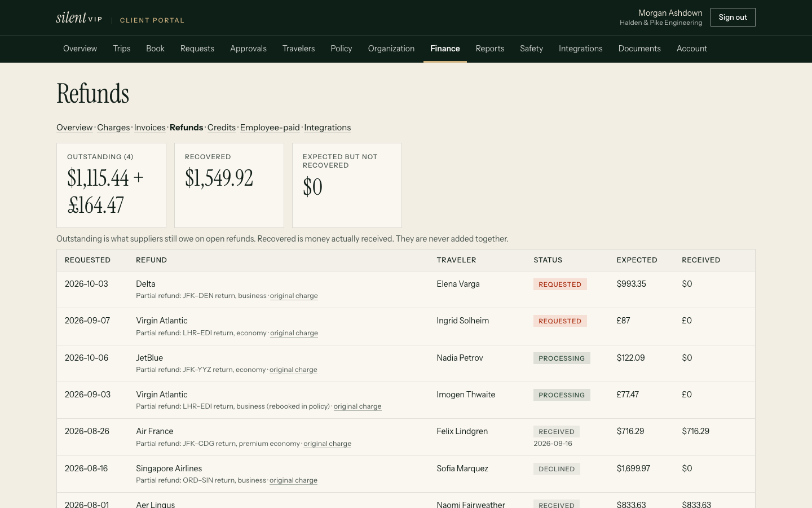Open original charge for Ingrid Solheim's refund

click(x=294, y=333)
